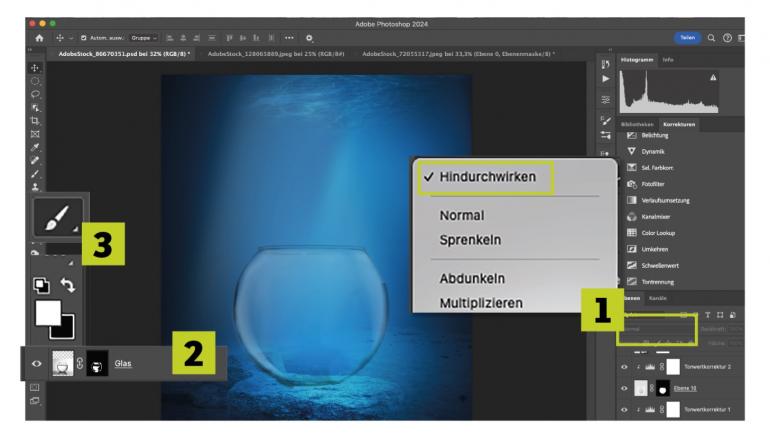The image size is (770, 438).
Task: Hide the Tonwertkorrektur 1 layer
Action: [624, 410]
